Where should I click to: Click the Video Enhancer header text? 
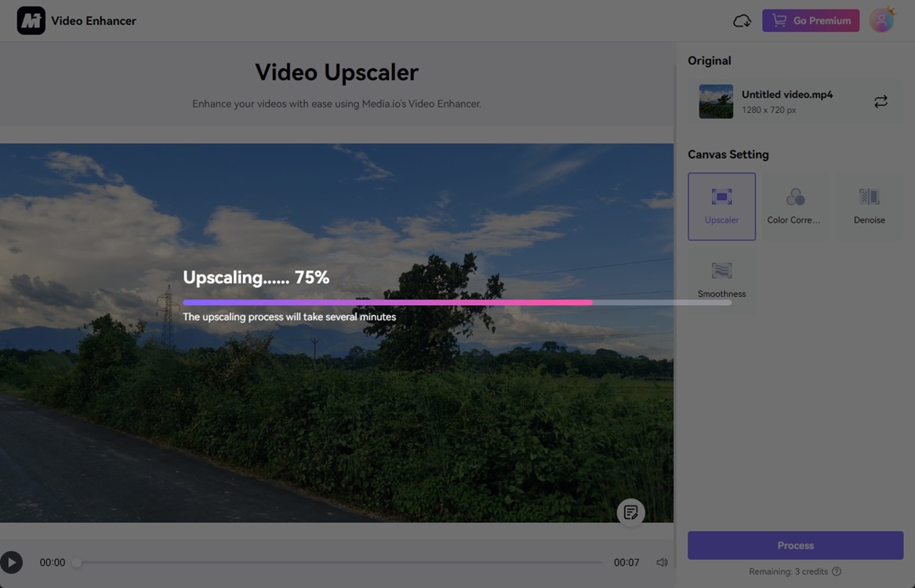[x=93, y=20]
